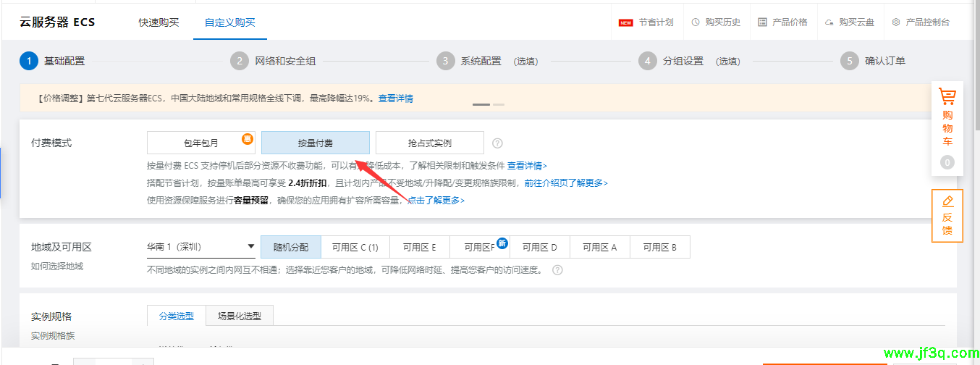The height and width of the screenshot is (365, 980).
Task: Select 抢占式实例 billing mode
Action: tap(429, 143)
